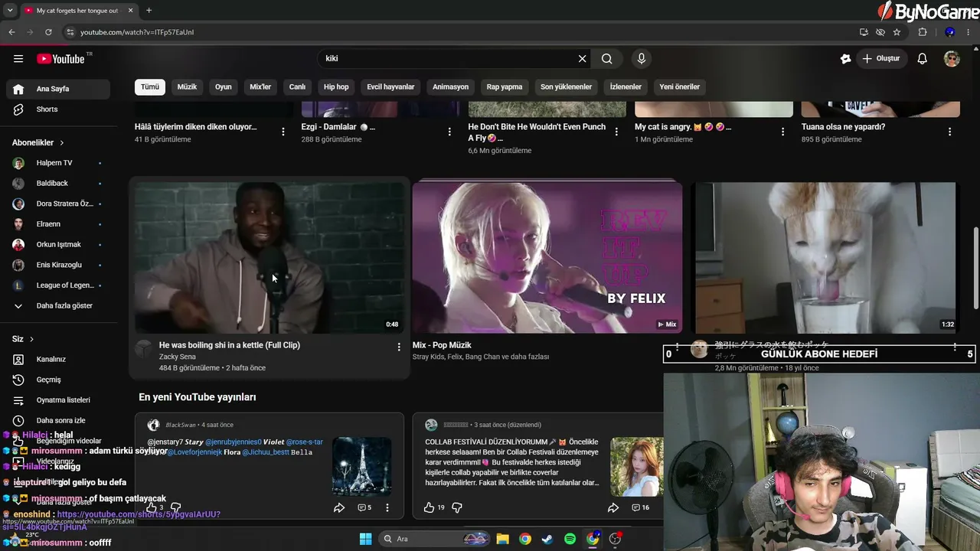Viewport: 980px width, 551px height.
Task: Expand the Abonelikler section chevron
Action: [x=62, y=142]
